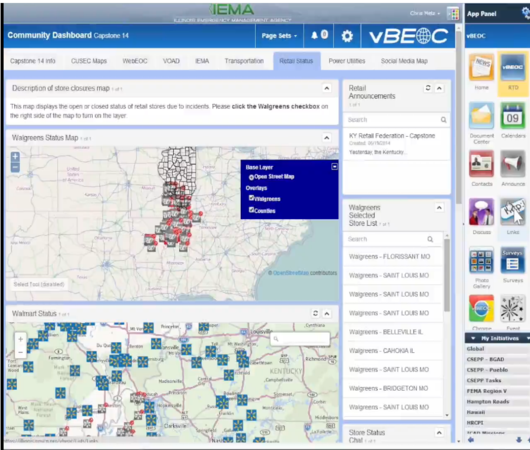Open the Document Center folder icon

pyautogui.click(x=481, y=116)
